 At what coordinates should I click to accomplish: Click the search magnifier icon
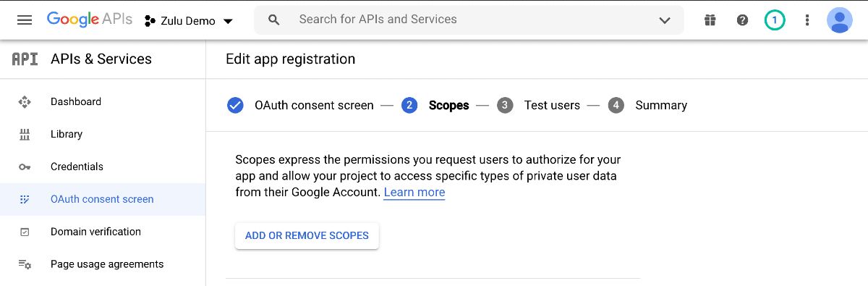[273, 20]
